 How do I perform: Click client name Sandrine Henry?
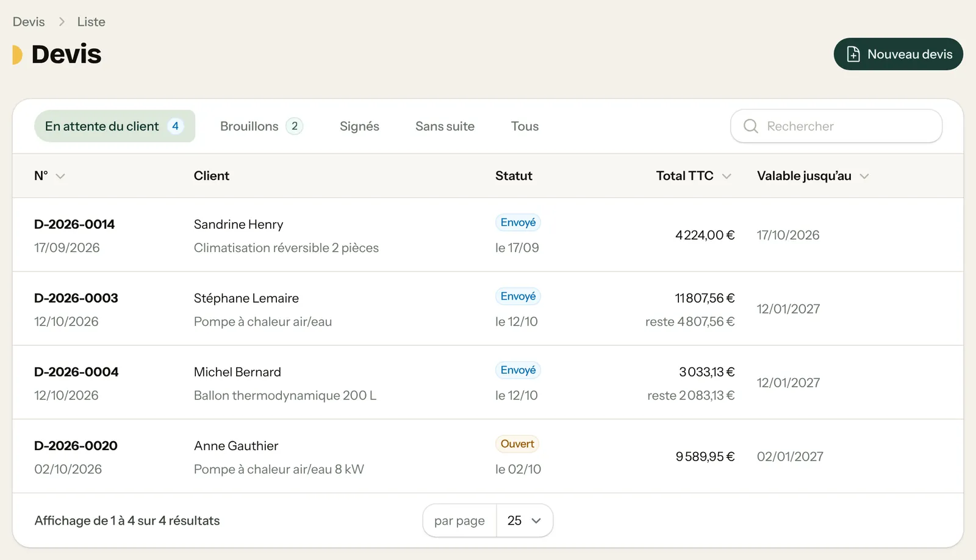239,224
